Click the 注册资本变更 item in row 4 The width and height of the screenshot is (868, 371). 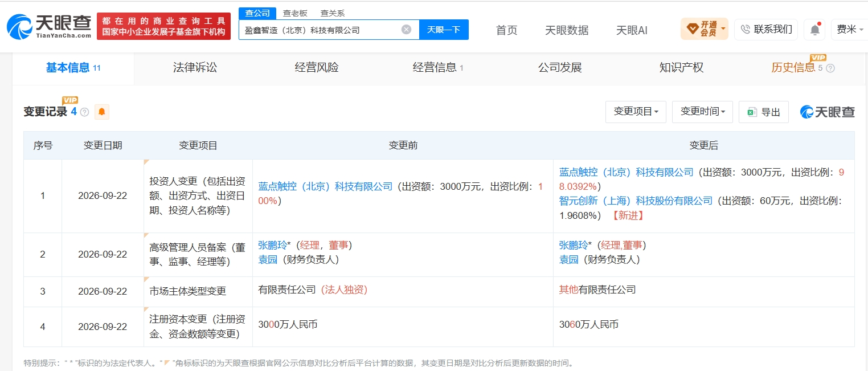pos(198,327)
